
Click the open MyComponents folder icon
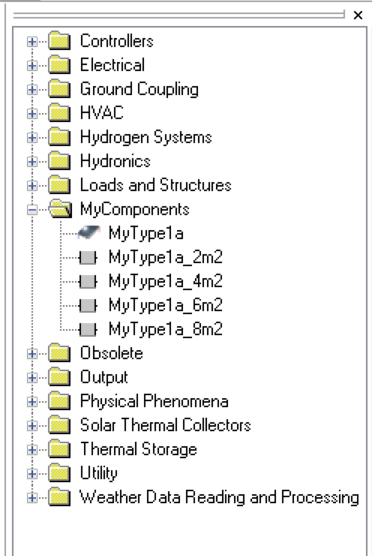[60, 209]
